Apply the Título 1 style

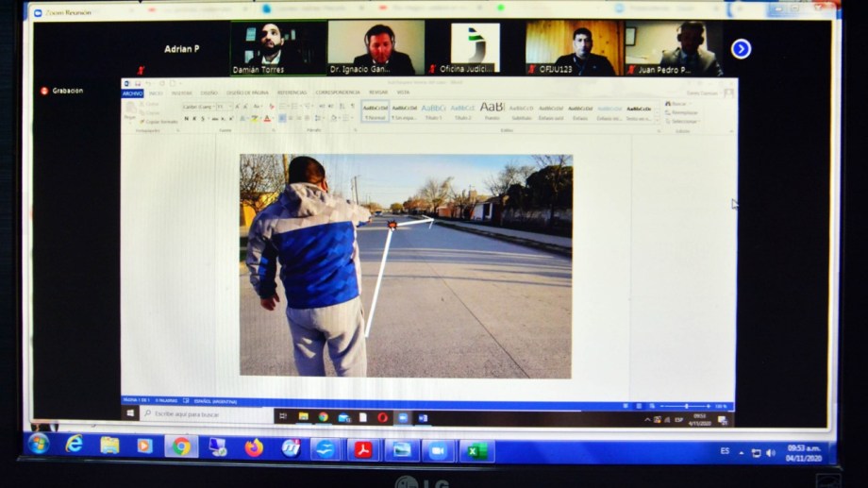click(x=433, y=110)
